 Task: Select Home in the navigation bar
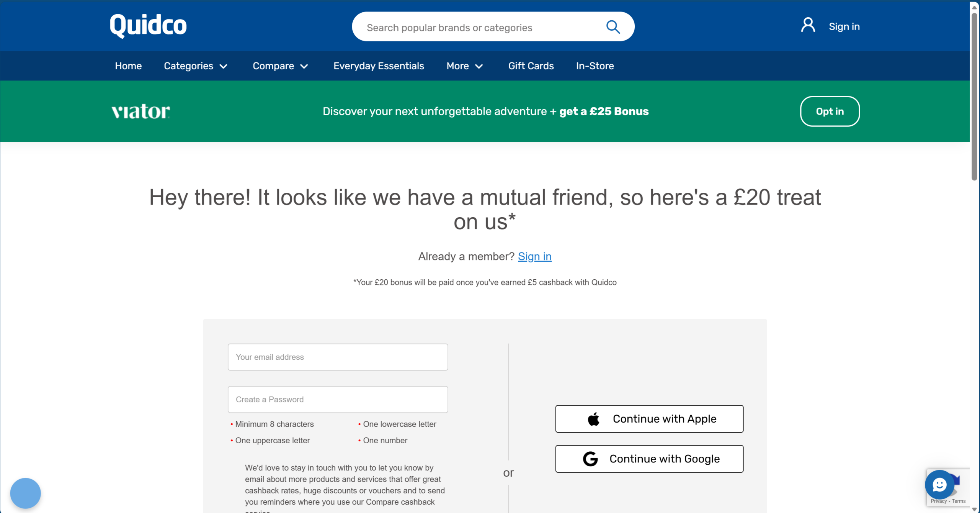point(128,66)
